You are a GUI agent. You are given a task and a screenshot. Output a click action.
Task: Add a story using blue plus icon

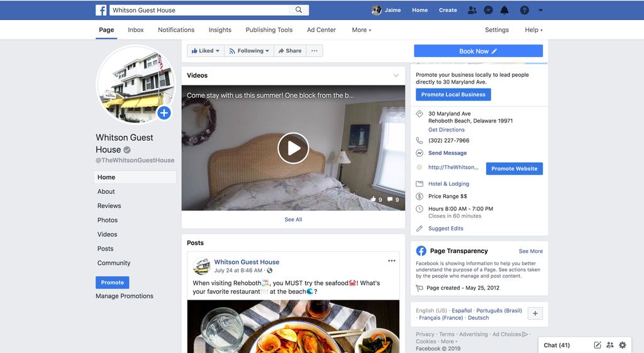coord(164,113)
